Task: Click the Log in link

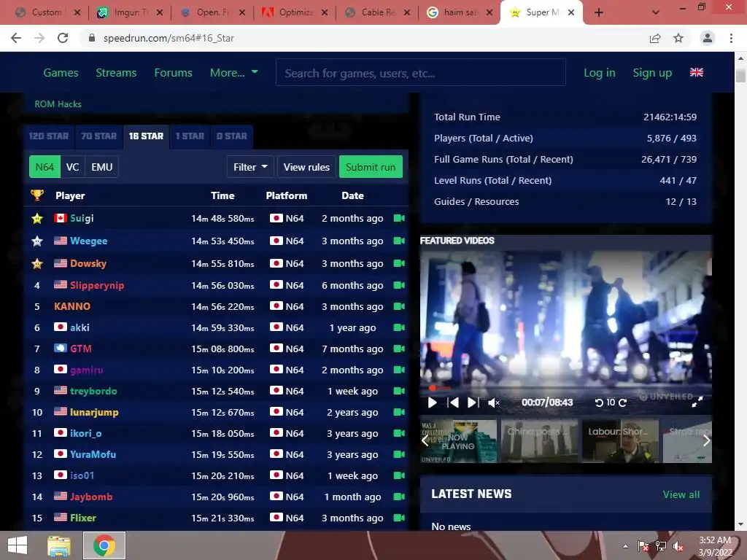Action: pos(600,72)
